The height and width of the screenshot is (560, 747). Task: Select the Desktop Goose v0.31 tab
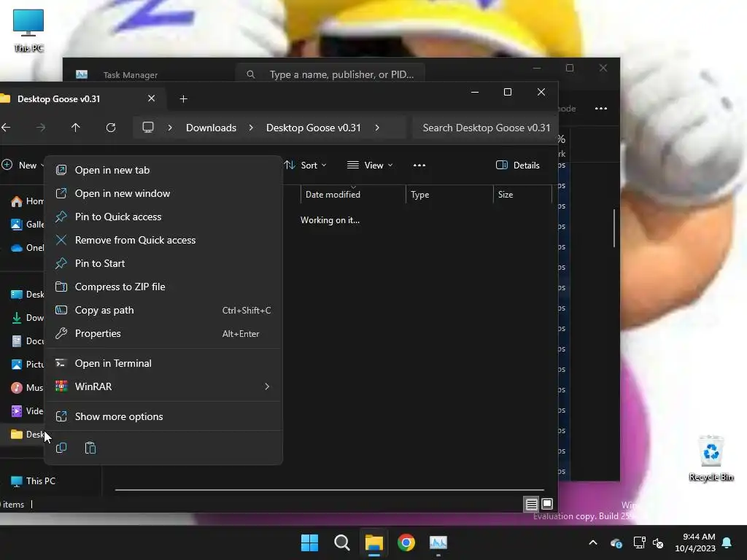80,98
